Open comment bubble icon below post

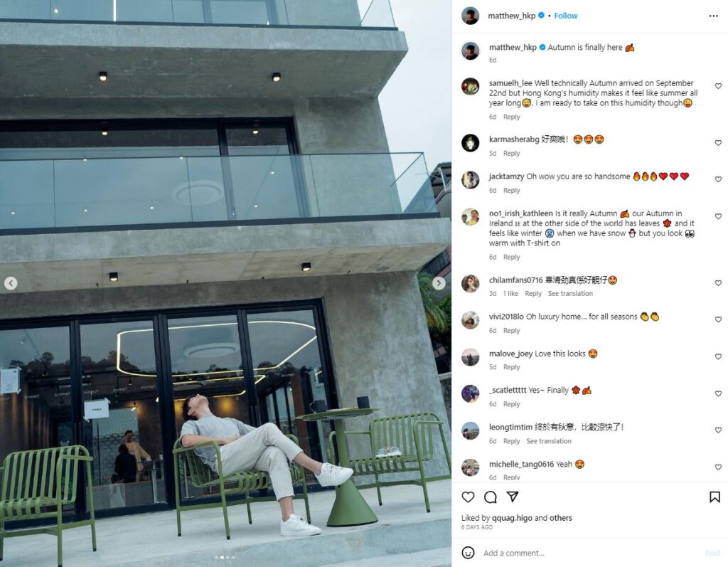coord(491,497)
